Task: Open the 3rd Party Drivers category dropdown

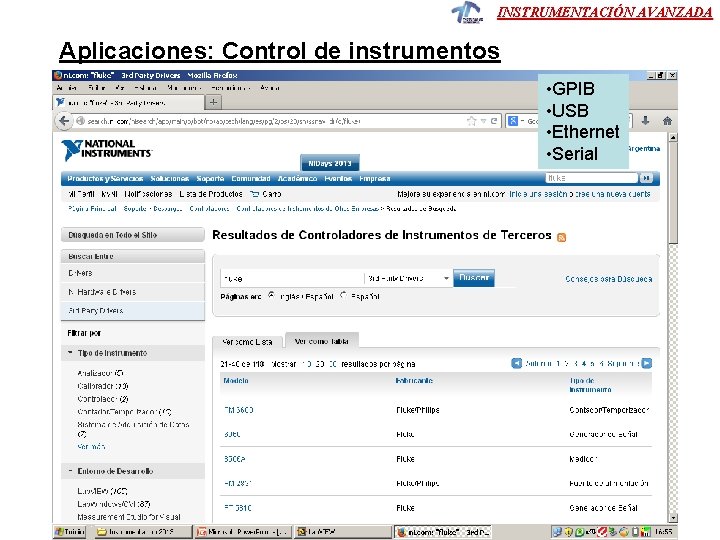Action: (408, 278)
